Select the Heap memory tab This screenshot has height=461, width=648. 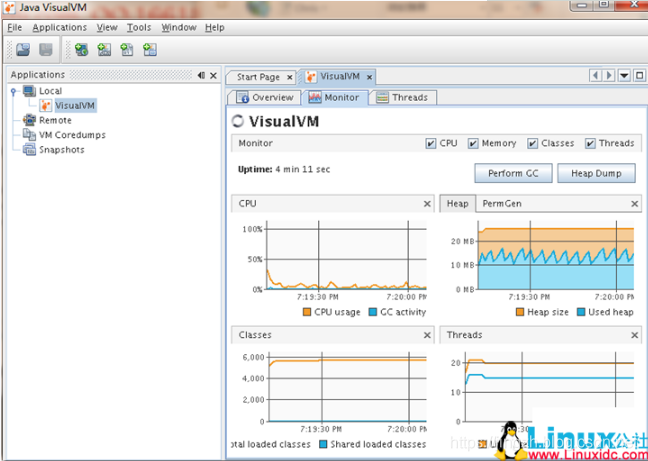click(x=457, y=204)
